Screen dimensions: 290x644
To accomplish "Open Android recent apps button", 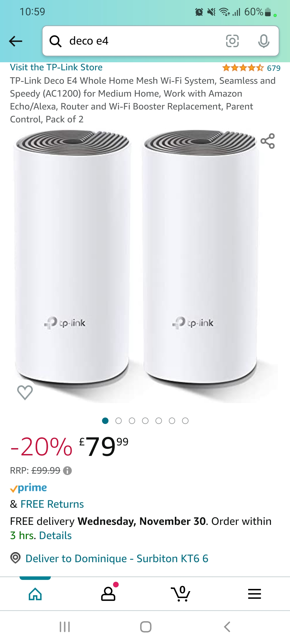I will pyautogui.click(x=65, y=627).
